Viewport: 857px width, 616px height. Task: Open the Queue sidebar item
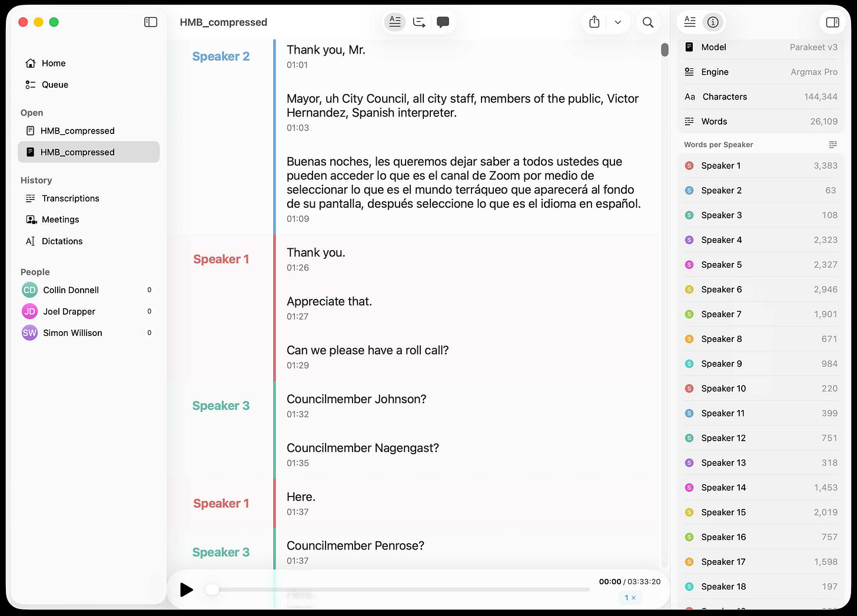[x=54, y=84]
